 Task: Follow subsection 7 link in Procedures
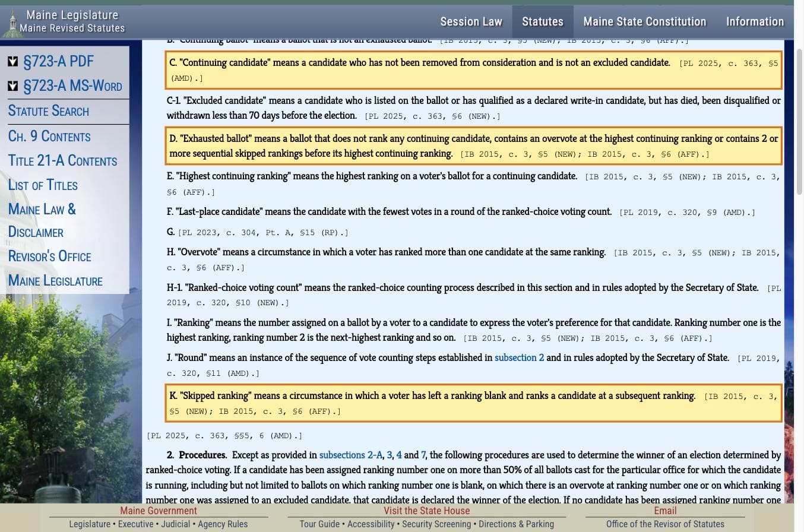coord(423,455)
